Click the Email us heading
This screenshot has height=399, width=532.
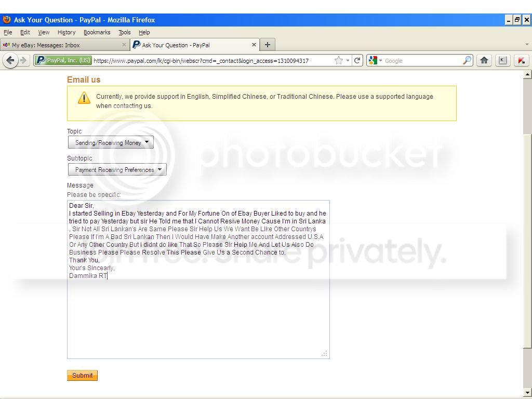(x=84, y=79)
